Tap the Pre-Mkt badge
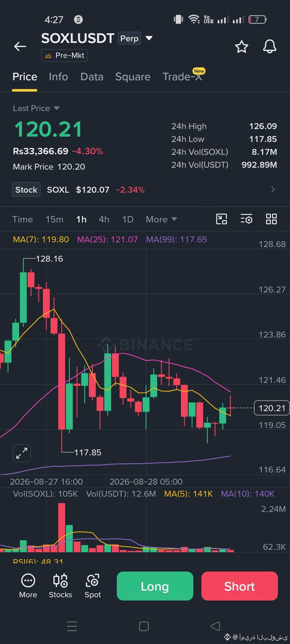Screen dimensions: 290x644 coord(64,56)
